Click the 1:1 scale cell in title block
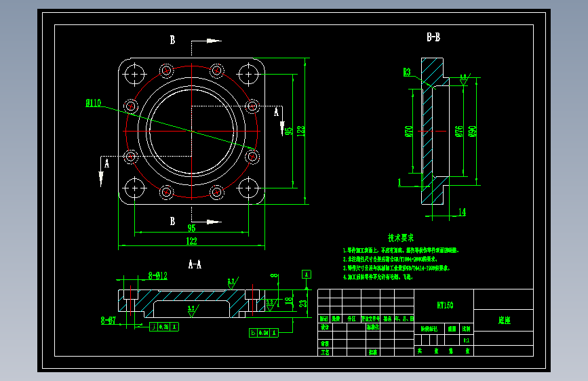The width and height of the screenshot is (588, 381). pos(466,340)
